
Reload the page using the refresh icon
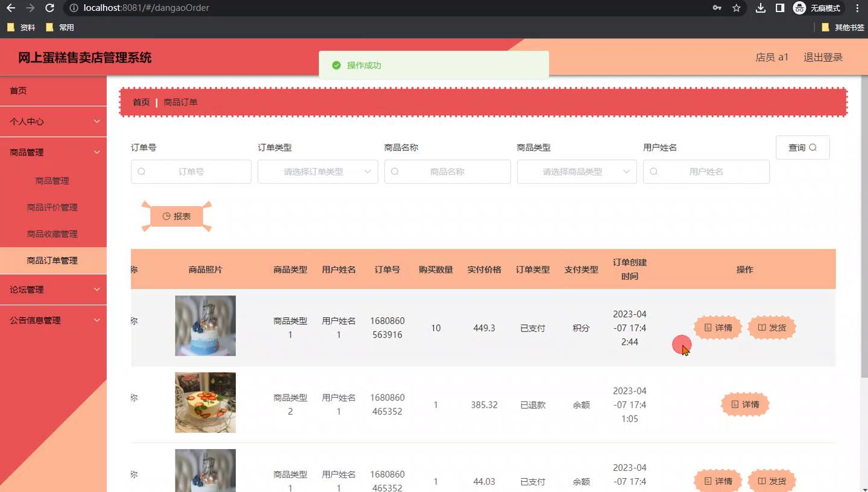click(50, 8)
